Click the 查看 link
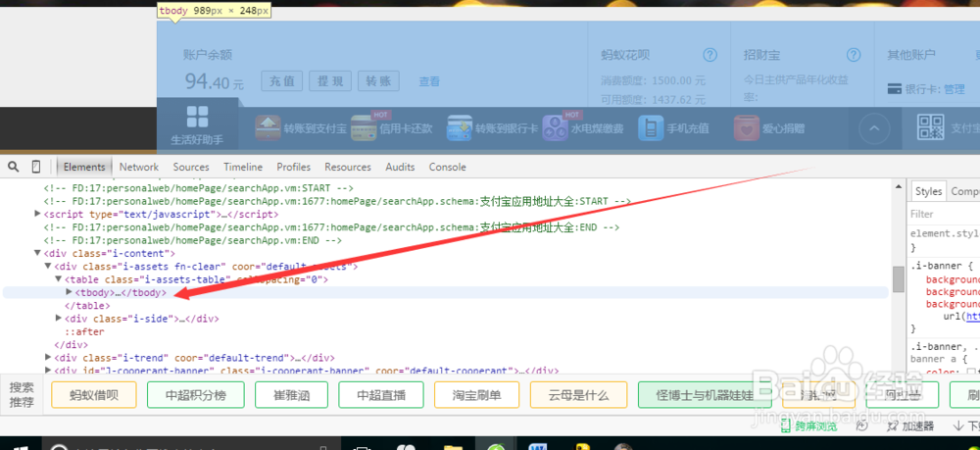980x450 pixels. click(429, 81)
